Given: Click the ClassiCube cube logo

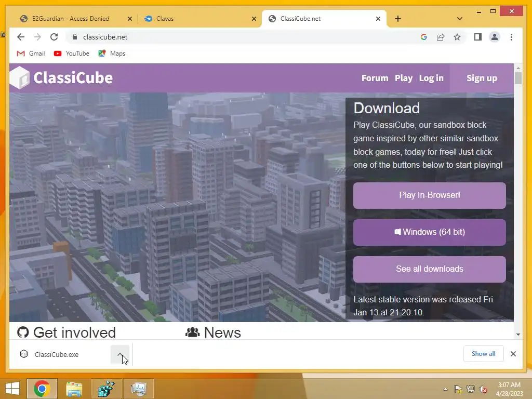Looking at the screenshot, I should (x=20, y=78).
